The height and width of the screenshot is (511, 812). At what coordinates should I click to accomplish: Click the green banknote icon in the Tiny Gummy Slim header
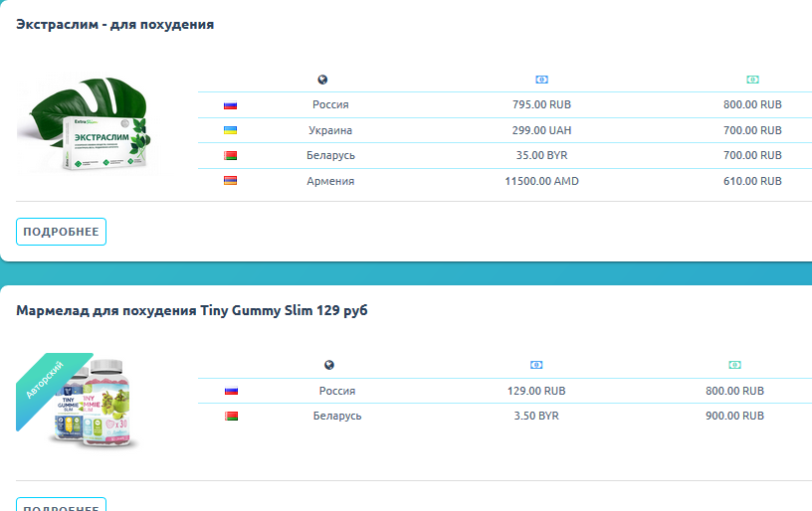coord(734,365)
